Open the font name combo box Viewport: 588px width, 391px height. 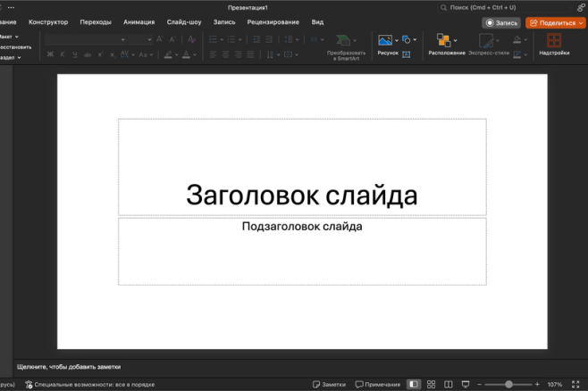[x=85, y=39]
